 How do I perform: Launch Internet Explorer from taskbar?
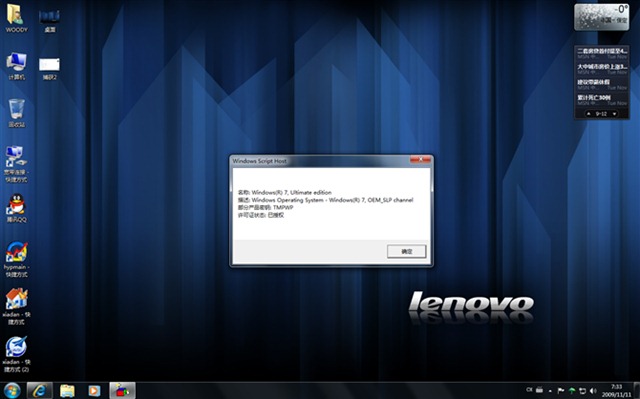click(x=40, y=391)
